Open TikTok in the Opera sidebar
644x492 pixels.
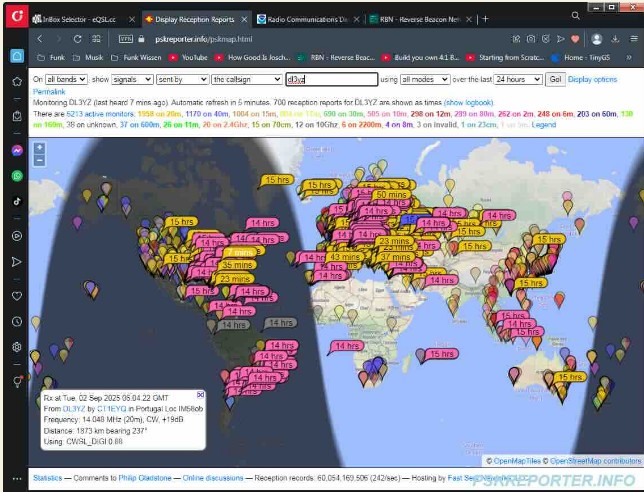(17, 200)
